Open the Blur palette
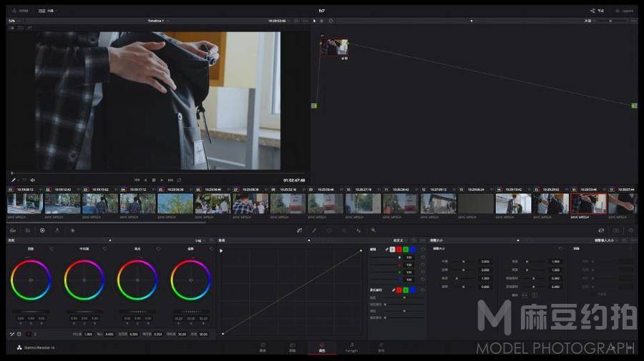Image resolution: width=644 pixels, height=361 pixels. click(x=358, y=231)
